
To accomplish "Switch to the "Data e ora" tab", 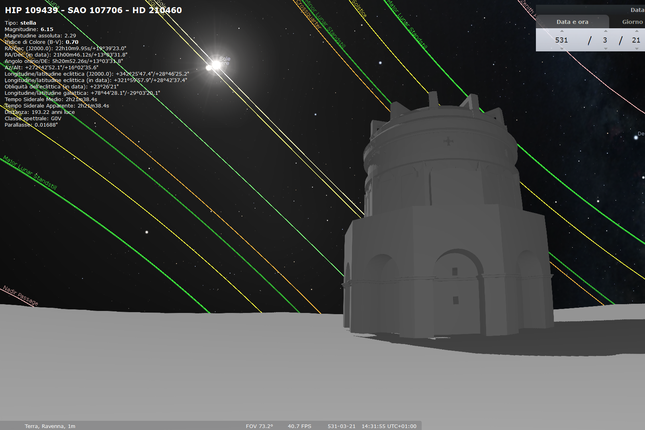I will coord(572,21).
